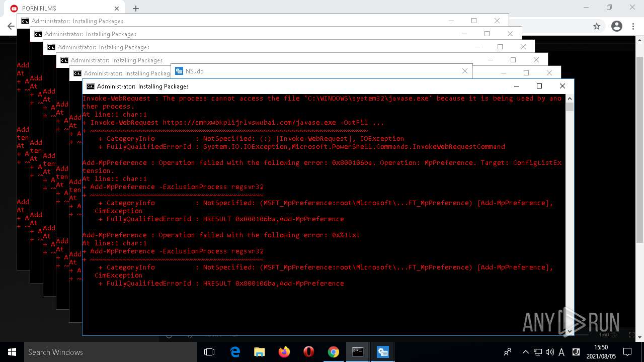Close the NSudo window
Viewport: 644px width, 362px height.
[465, 71]
